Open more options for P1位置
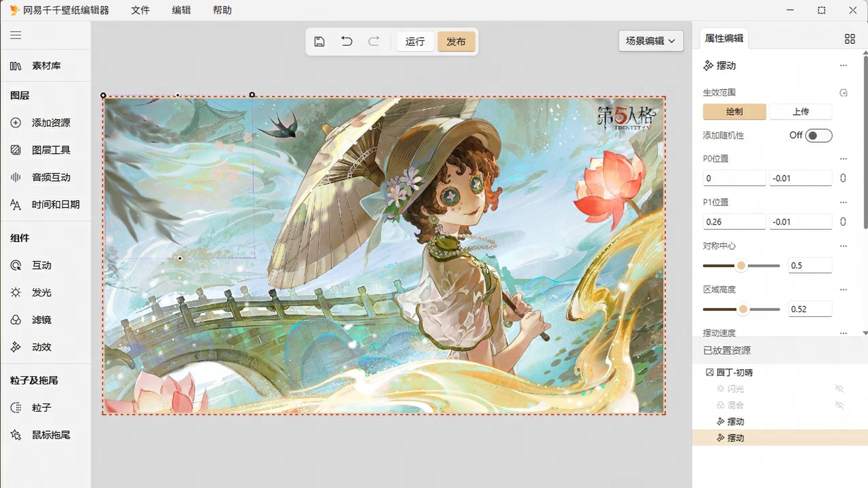Screen dimensions: 868x488 pos(843,202)
